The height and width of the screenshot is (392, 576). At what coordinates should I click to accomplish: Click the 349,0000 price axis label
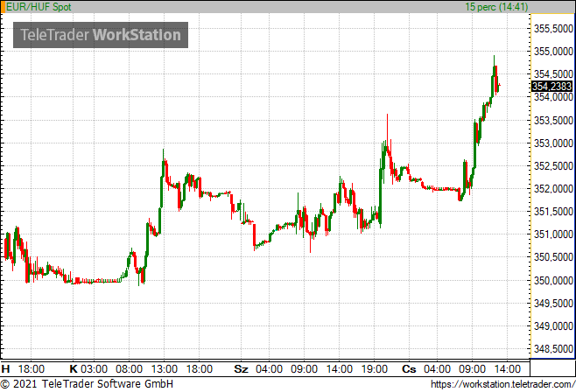(553, 325)
